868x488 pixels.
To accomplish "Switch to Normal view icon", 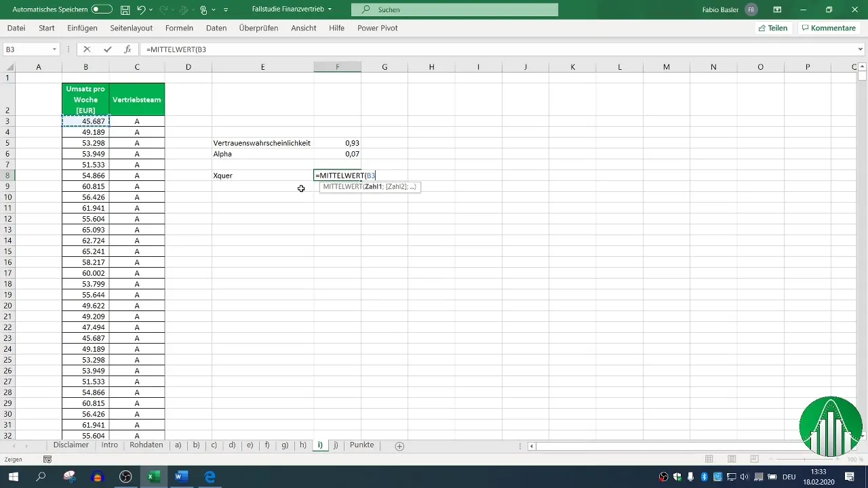I will tap(709, 460).
